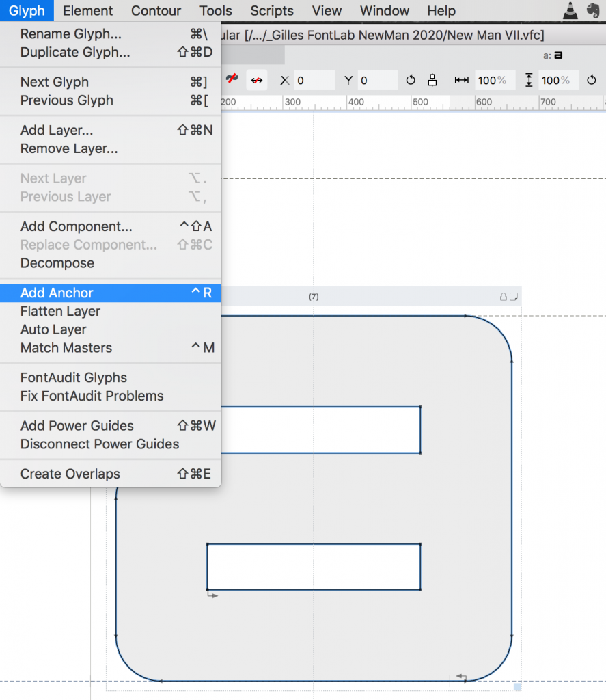Image resolution: width=606 pixels, height=700 pixels.
Task: Click the horizontal scale width icon
Action: click(x=462, y=80)
